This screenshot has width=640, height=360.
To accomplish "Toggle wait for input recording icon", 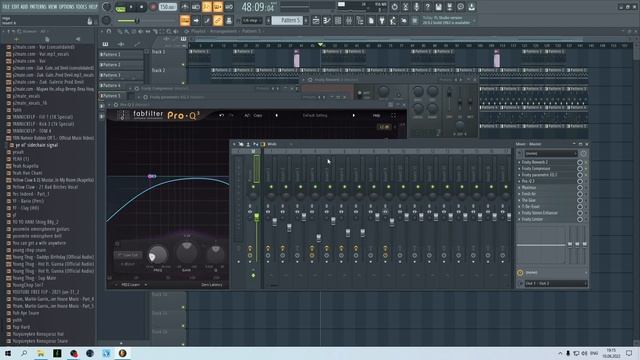I will [196, 7].
